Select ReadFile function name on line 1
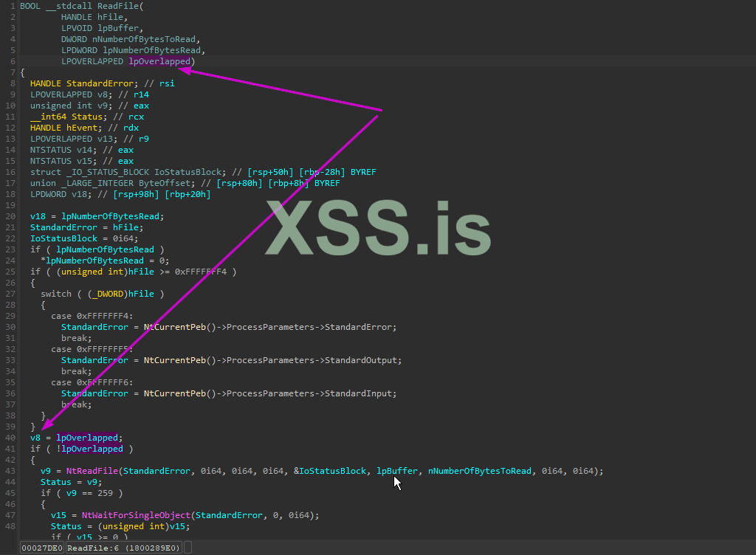 pos(118,6)
